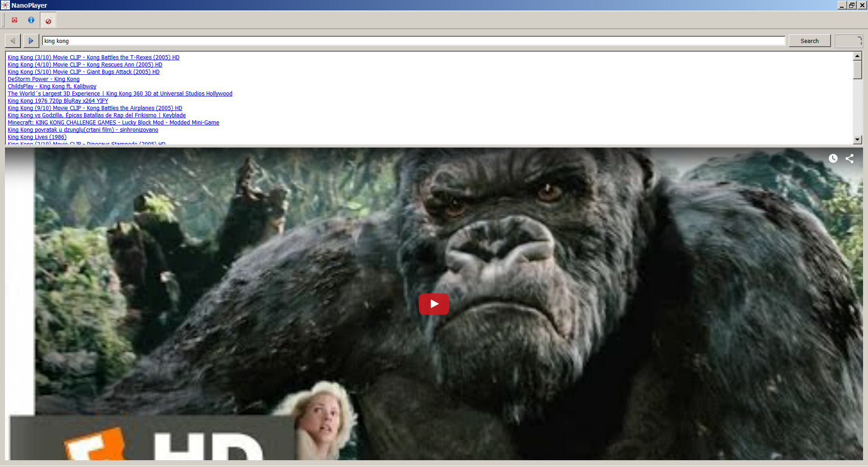The image size is (868, 467).
Task: Open 'The World's Largest 3D Experience' link
Action: coord(120,94)
